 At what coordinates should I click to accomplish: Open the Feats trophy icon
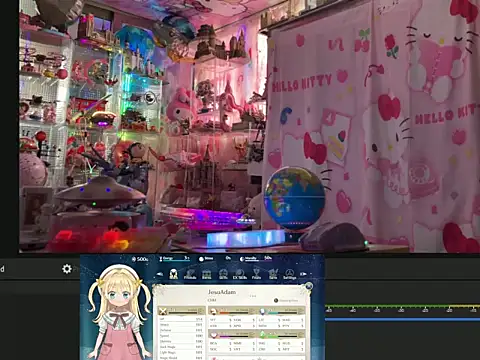pos(256,274)
